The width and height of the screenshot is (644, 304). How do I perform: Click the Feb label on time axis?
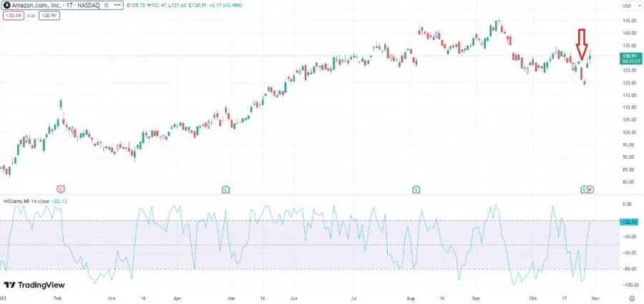pyautogui.click(x=57, y=298)
